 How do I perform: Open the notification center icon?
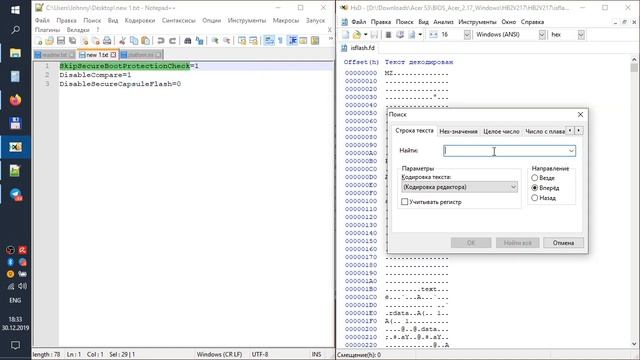point(15,345)
